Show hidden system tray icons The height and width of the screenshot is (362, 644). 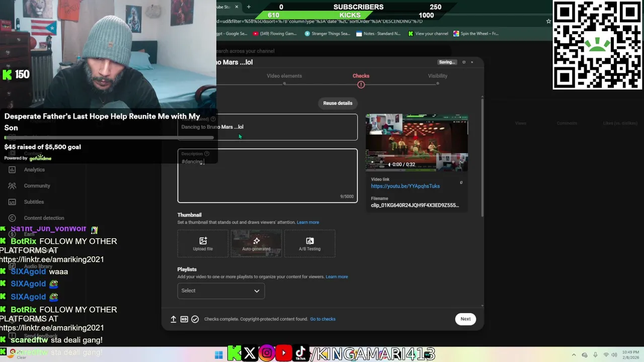click(573, 355)
